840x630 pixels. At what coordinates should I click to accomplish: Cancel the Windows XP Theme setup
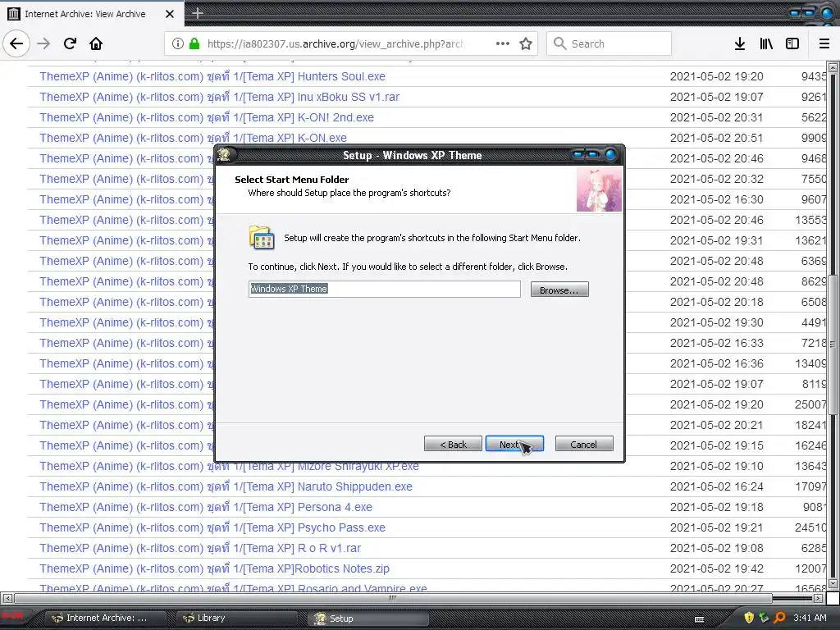[584, 444]
